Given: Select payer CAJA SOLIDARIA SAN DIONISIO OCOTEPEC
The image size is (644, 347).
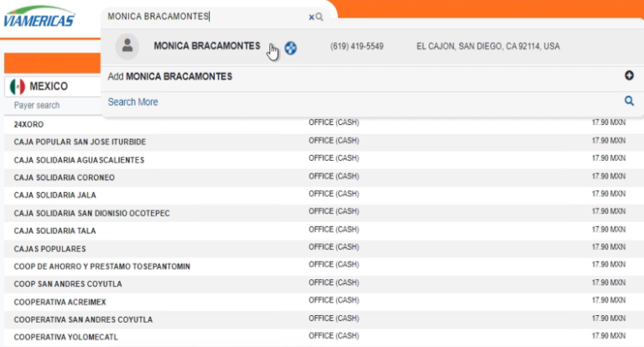Looking at the screenshot, I should click(91, 214).
